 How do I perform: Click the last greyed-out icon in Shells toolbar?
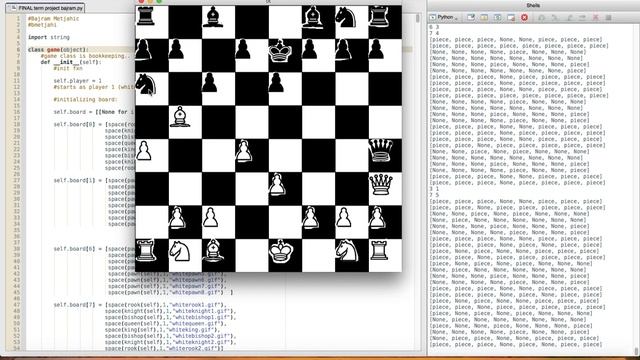(x=609, y=18)
